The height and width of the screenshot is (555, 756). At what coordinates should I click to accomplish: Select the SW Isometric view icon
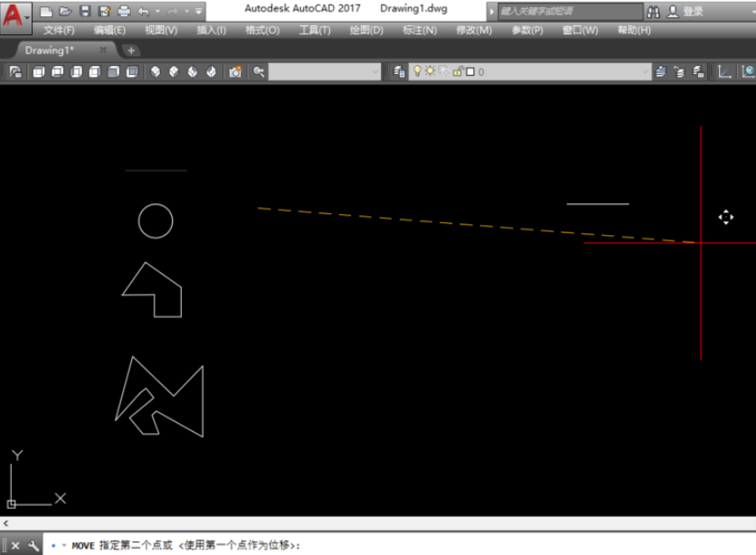coord(156,71)
